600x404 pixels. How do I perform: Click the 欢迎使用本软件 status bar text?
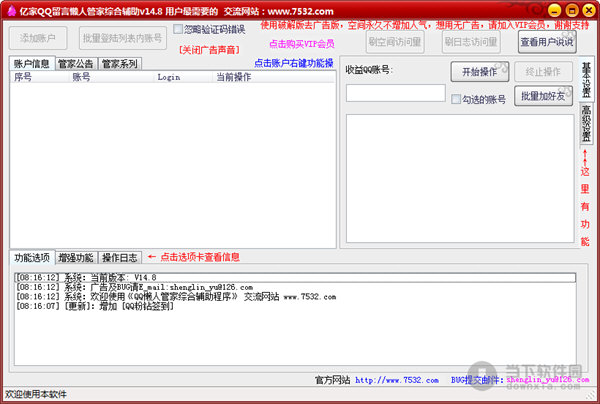pos(36,394)
